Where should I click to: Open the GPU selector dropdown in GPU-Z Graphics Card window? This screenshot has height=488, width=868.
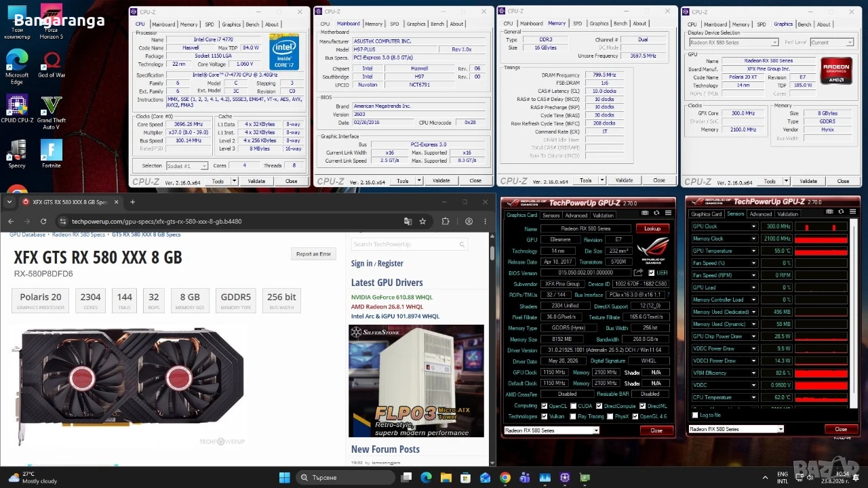[552, 430]
